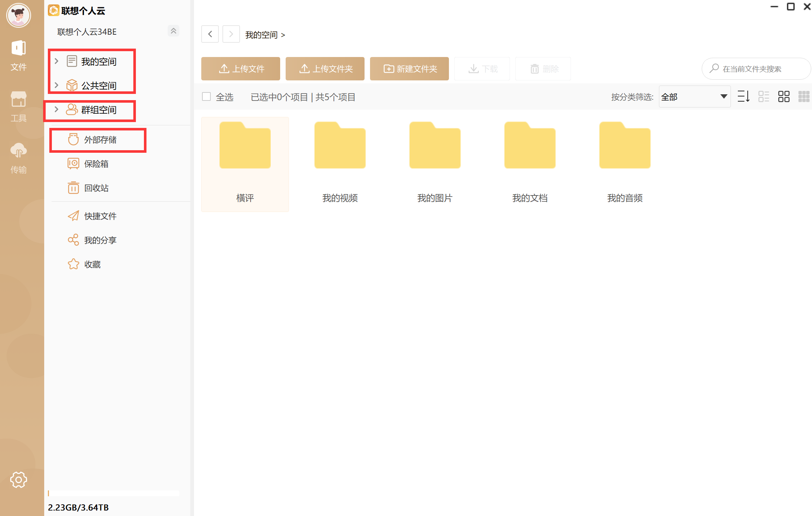Click the storage usage progress bar

click(113, 493)
